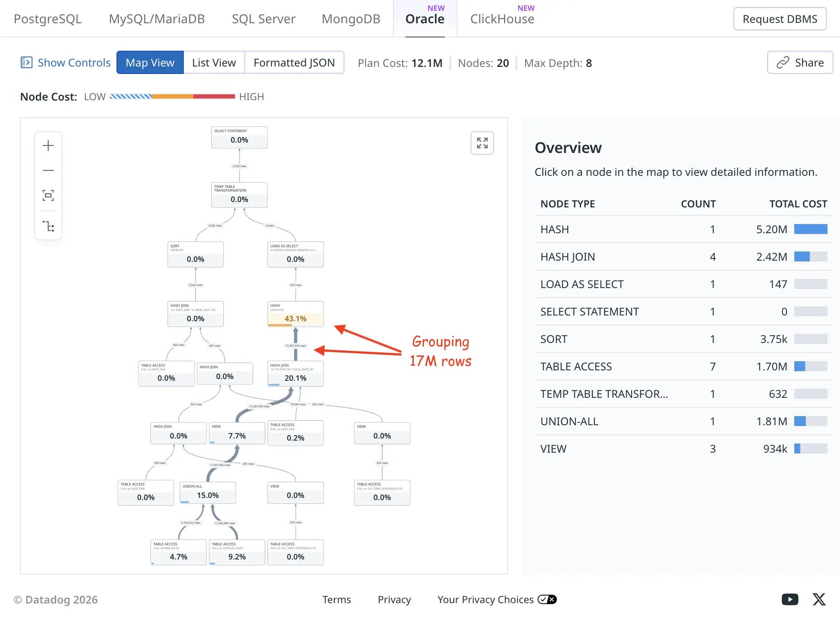
Task: Expand the map to fullscreen
Action: [x=482, y=143]
